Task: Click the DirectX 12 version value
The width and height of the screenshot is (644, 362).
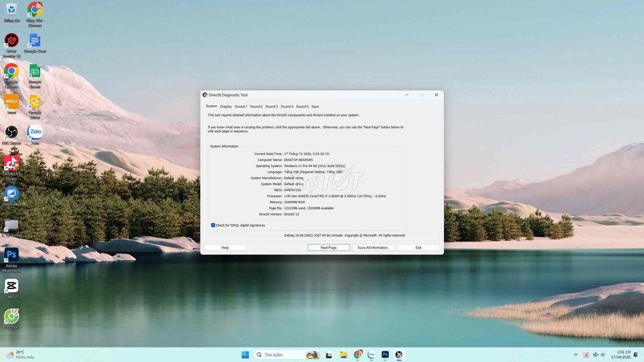Action: click(292, 214)
